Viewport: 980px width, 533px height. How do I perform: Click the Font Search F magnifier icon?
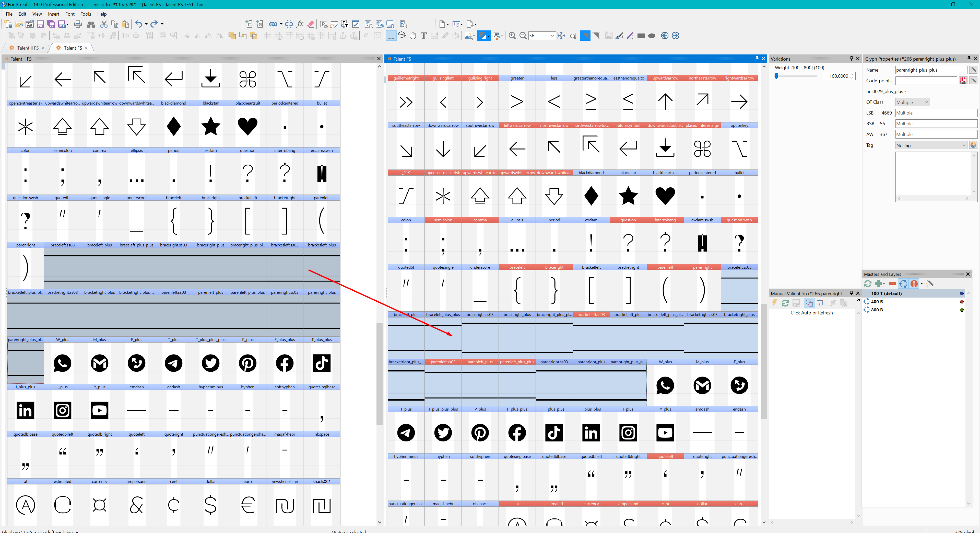click(404, 24)
